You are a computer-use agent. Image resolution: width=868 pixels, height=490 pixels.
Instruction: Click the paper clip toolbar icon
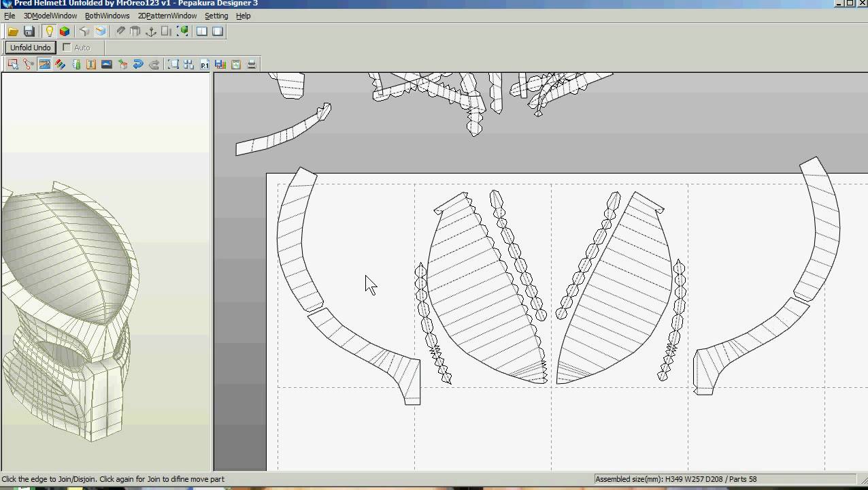click(x=120, y=31)
